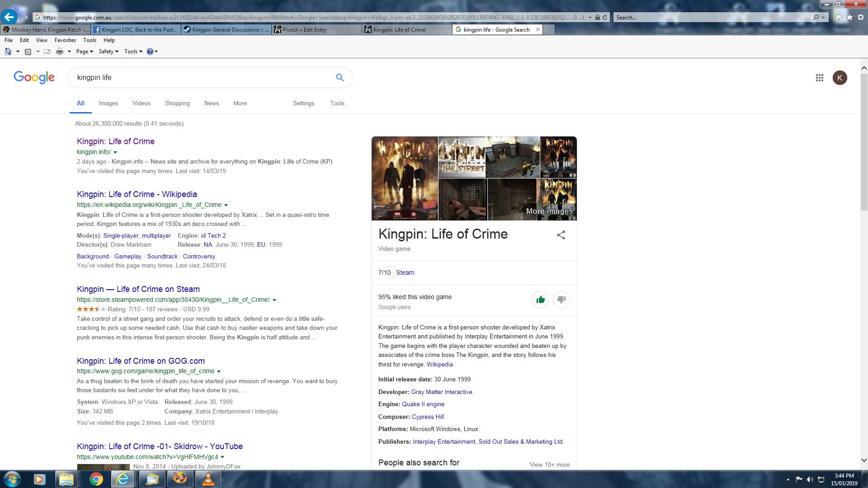Image resolution: width=868 pixels, height=488 pixels.
Task: Click the share icon in knowledge panel
Action: [x=561, y=235]
